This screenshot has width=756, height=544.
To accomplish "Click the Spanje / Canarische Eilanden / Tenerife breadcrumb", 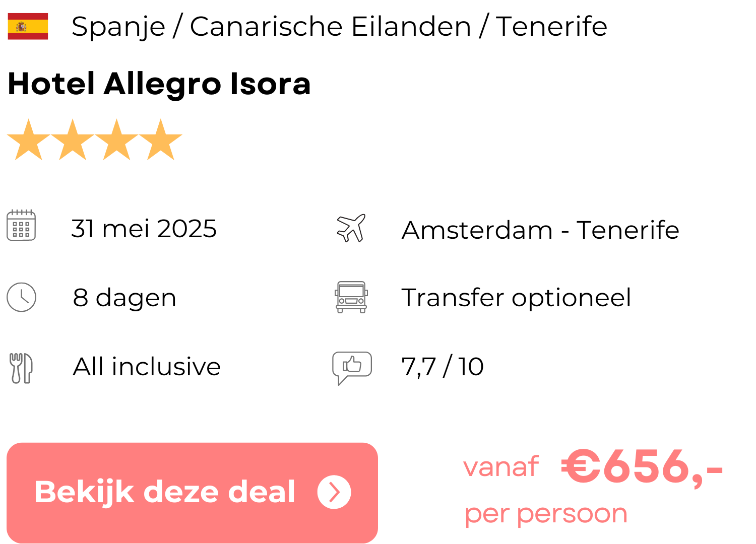I will click(339, 26).
